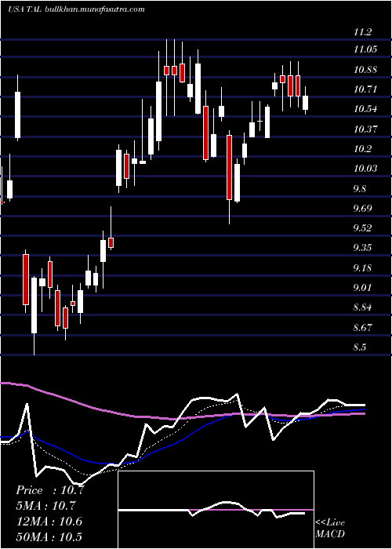Click the <<Live MACD label
The width and height of the screenshot is (392, 549).
click(x=330, y=529)
